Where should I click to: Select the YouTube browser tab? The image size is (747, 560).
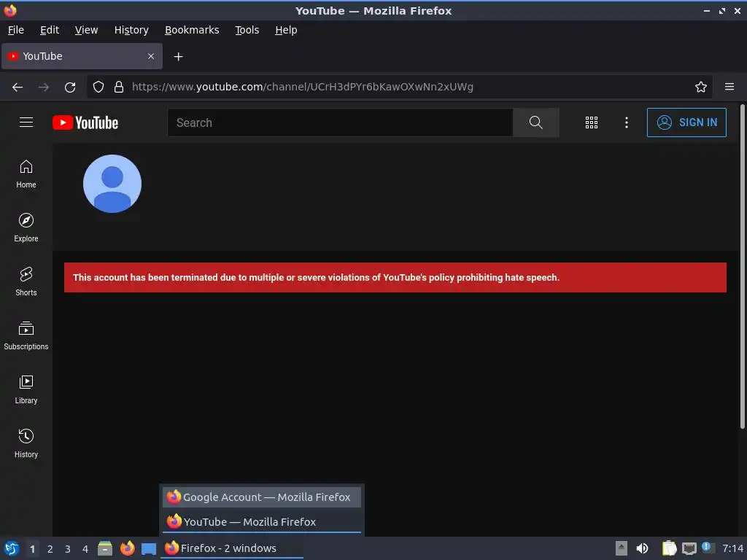(82, 56)
